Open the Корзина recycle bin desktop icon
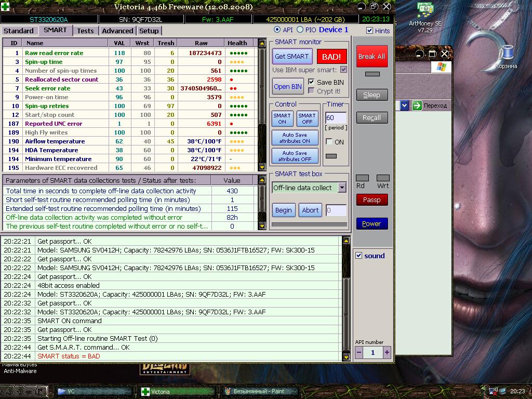 coord(506,57)
